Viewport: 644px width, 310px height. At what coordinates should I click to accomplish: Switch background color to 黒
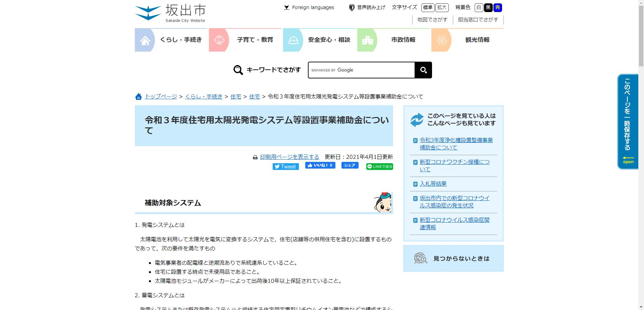click(x=488, y=7)
